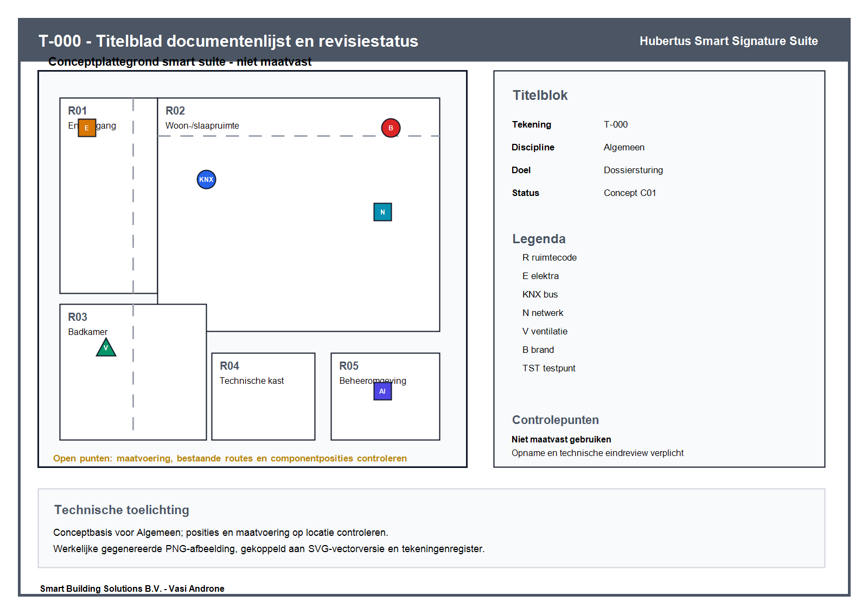
Task: Click the Discipline value Algemeen
Action: coord(624,147)
